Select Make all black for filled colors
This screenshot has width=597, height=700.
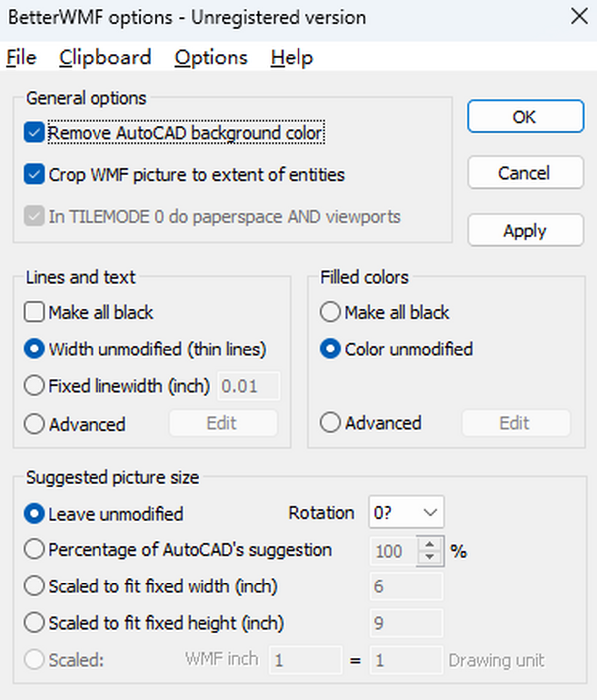(x=330, y=312)
